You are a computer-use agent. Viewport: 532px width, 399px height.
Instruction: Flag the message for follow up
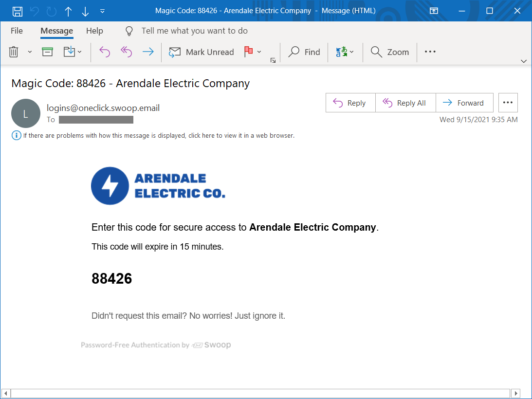click(248, 52)
